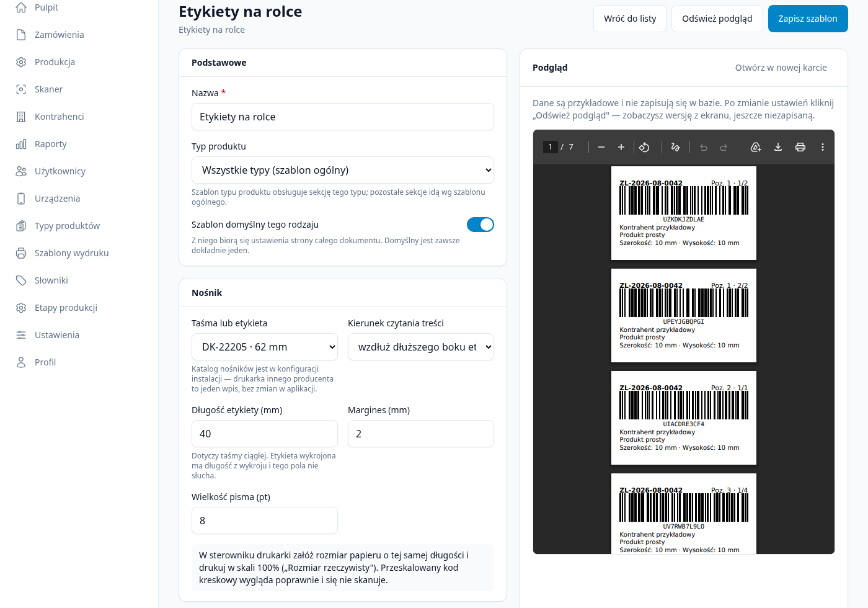The width and height of the screenshot is (868, 608).
Task: Open preview via 'Otwórz w nowej karcie'
Action: 781,68
